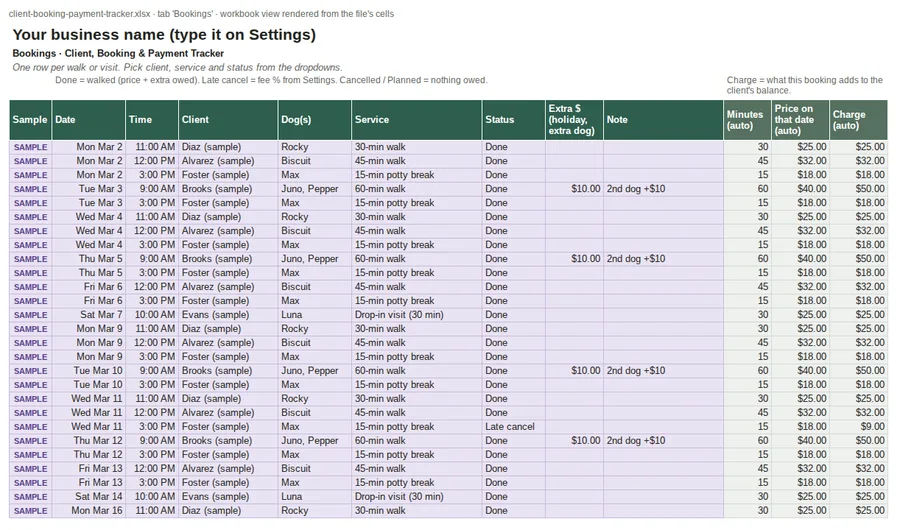Click the "Your business name" title cell
This screenshot has height=530, width=900.
click(x=164, y=35)
